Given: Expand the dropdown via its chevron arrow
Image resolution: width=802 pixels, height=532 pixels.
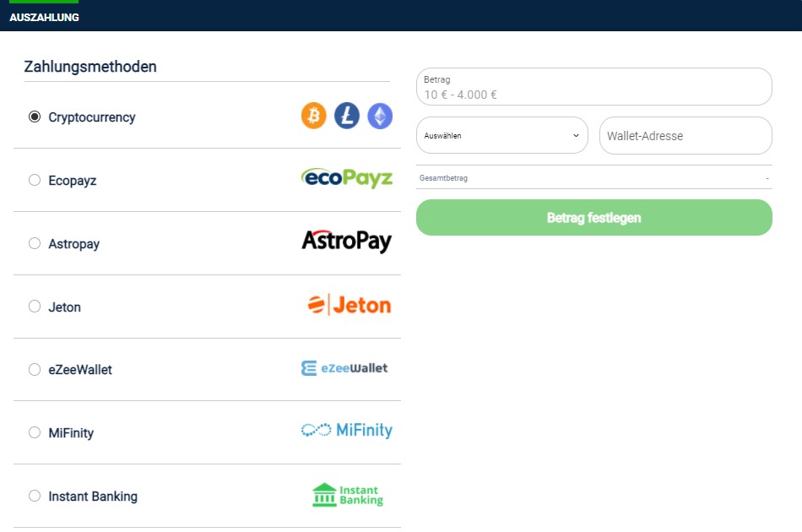Looking at the screenshot, I should [x=576, y=136].
